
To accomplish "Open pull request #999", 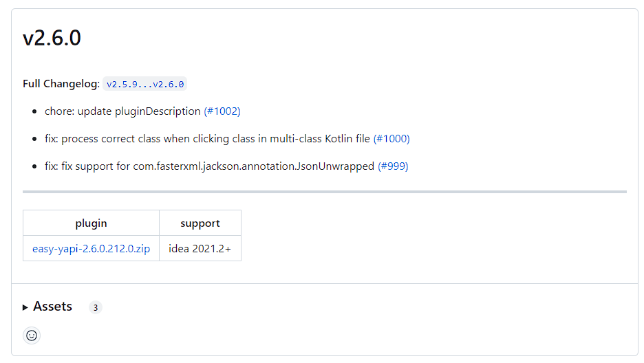I will (393, 166).
